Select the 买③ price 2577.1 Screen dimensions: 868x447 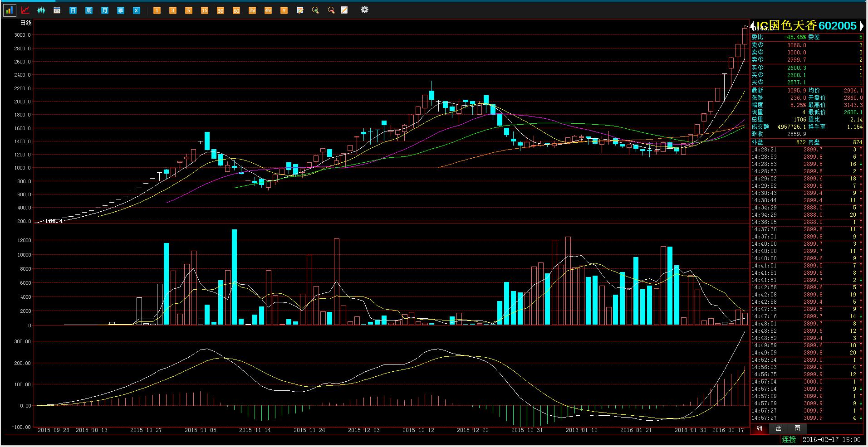point(797,83)
